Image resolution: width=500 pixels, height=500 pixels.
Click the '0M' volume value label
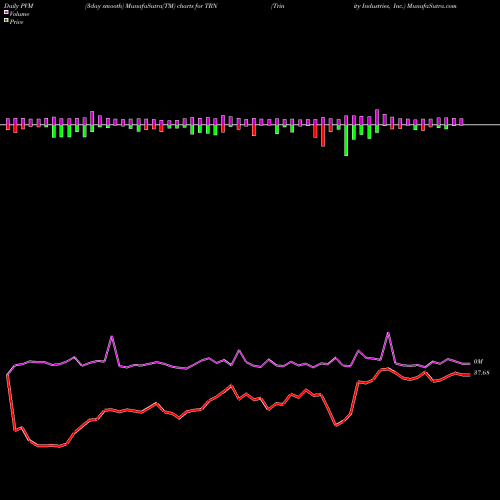[x=478, y=362]
